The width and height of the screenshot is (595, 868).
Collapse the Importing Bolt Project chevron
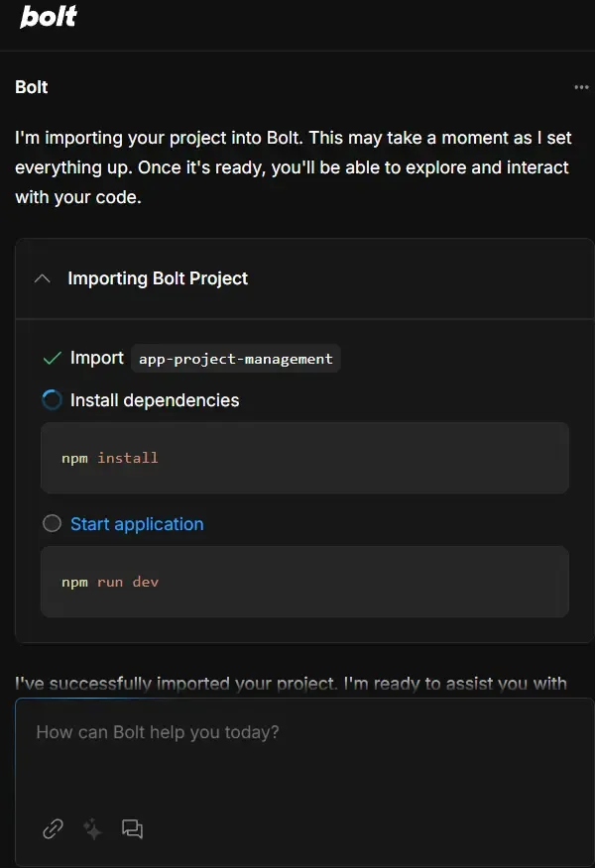[x=42, y=278]
